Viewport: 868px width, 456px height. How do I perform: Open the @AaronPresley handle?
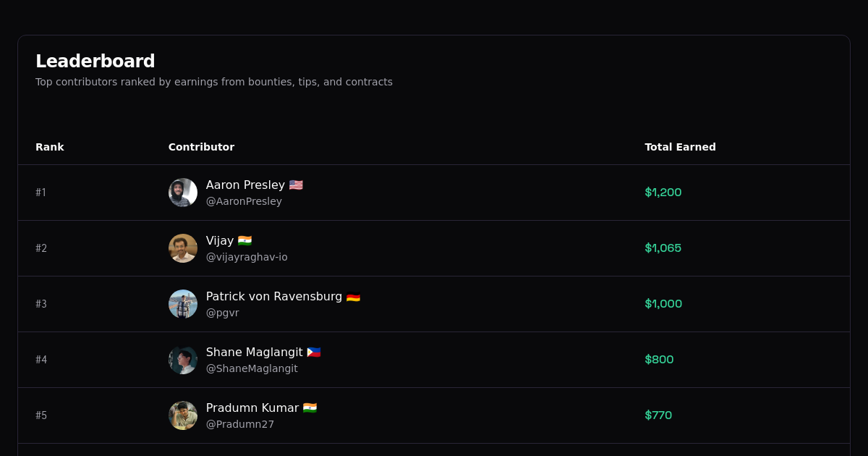(244, 201)
